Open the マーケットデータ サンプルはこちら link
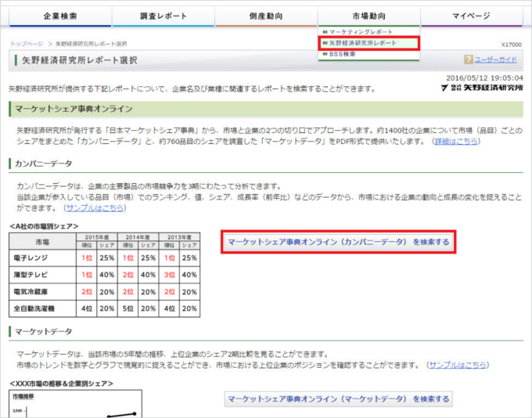 pyautogui.click(x=458, y=365)
